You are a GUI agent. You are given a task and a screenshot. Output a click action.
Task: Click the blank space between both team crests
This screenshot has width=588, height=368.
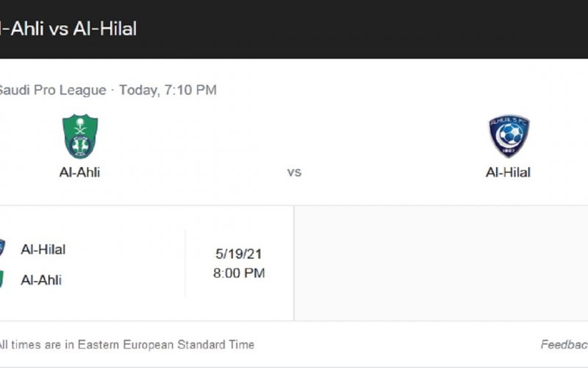tap(295, 136)
